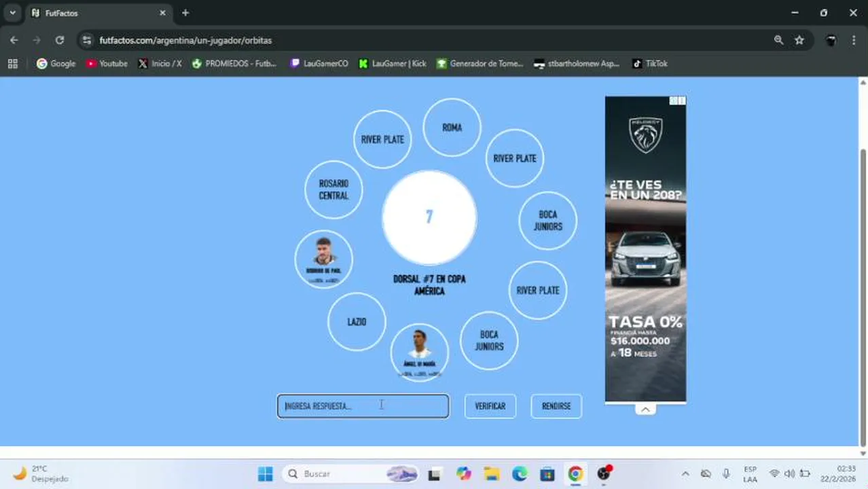Switch to Chrome in the taskbar
Screen dimensions: 868x489
coord(575,473)
